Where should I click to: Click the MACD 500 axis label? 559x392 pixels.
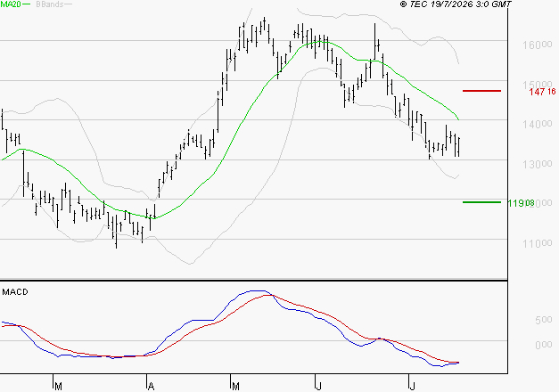[544, 320]
